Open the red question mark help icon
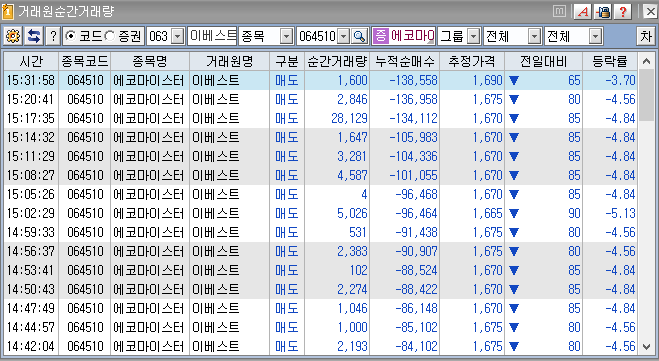The width and height of the screenshot is (659, 361). point(623,12)
